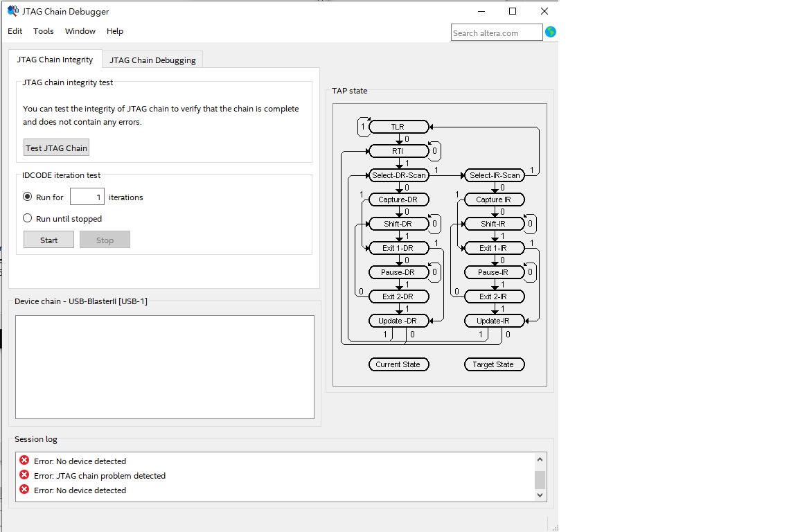Click the JTAG Chain Debugger title bar icon
This screenshot has height=532, width=798.
12,11
